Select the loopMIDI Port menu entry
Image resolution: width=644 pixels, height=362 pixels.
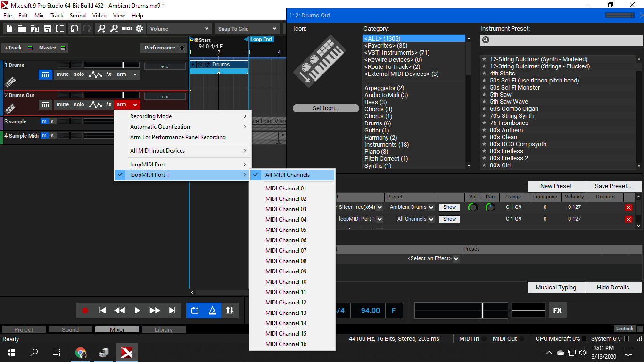(x=183, y=165)
